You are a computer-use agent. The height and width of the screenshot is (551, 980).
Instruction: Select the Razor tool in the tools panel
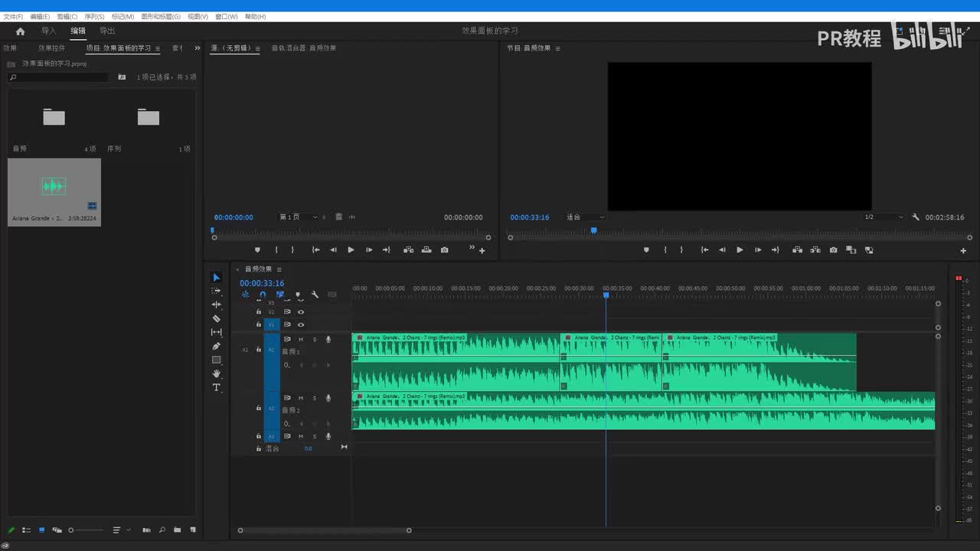[x=217, y=318]
